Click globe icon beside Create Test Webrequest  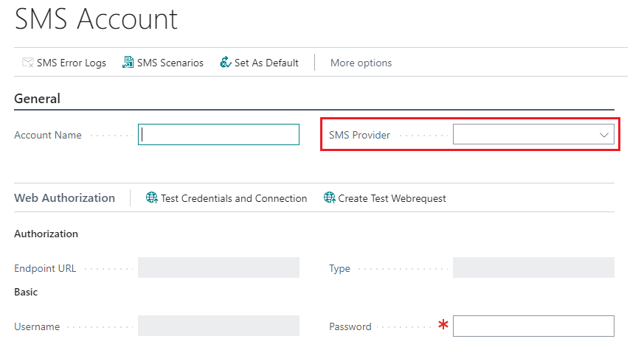coord(330,197)
